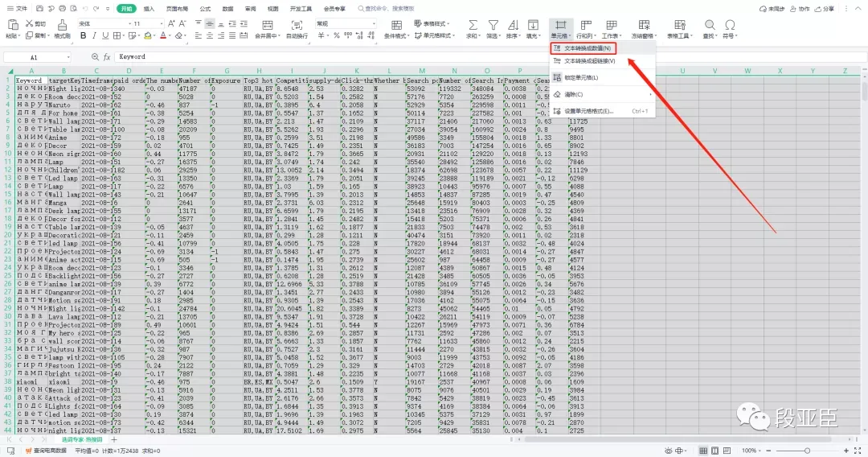Toggle italic text formatting
Screen dimensions: 868x457
pos(94,35)
